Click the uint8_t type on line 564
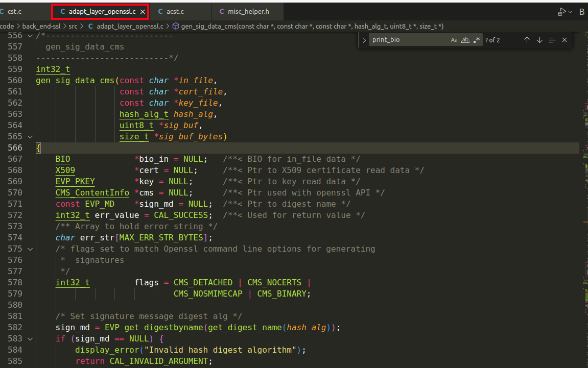 136,126
